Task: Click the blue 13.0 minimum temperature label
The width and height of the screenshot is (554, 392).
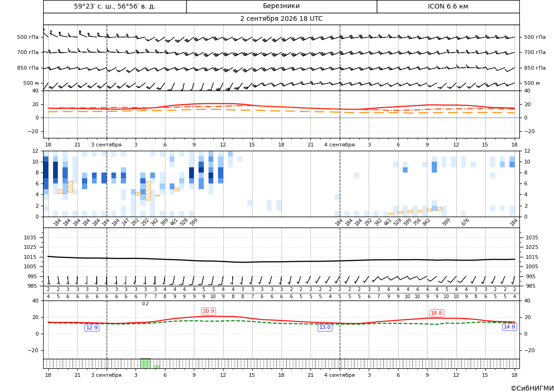Action: (325, 328)
